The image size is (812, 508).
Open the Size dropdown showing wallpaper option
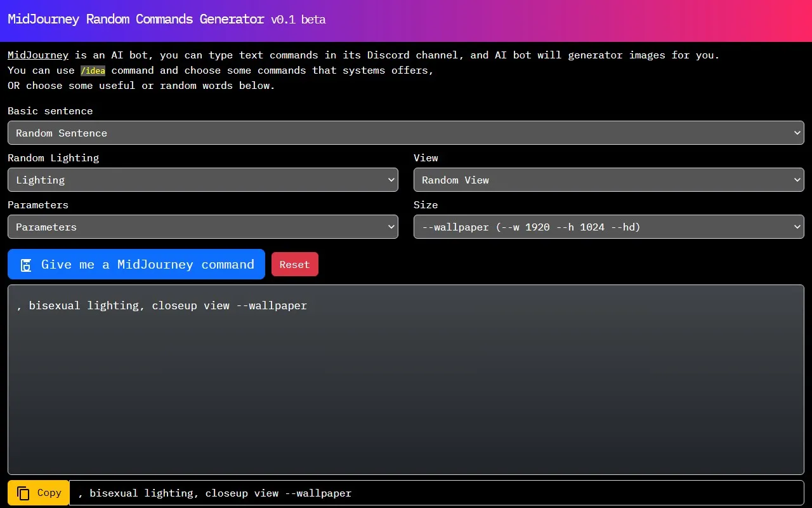pyautogui.click(x=608, y=227)
